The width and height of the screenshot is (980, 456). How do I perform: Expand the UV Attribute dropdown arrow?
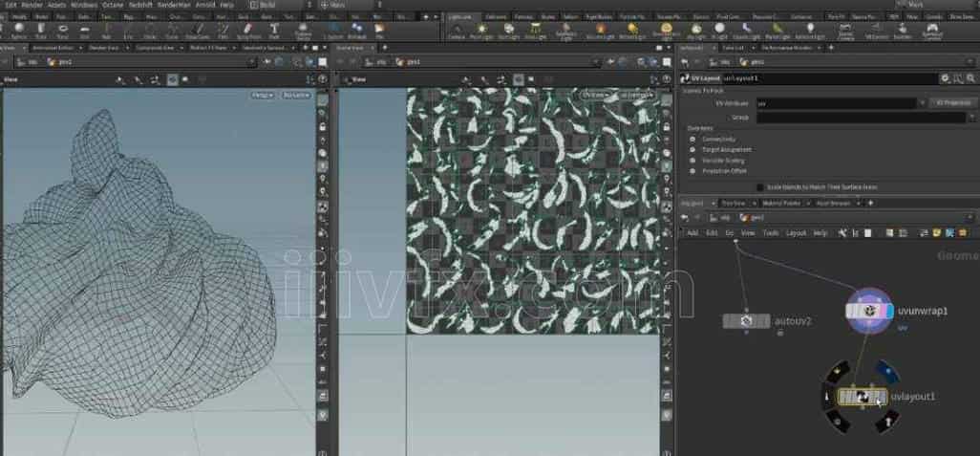pyautogui.click(x=922, y=102)
